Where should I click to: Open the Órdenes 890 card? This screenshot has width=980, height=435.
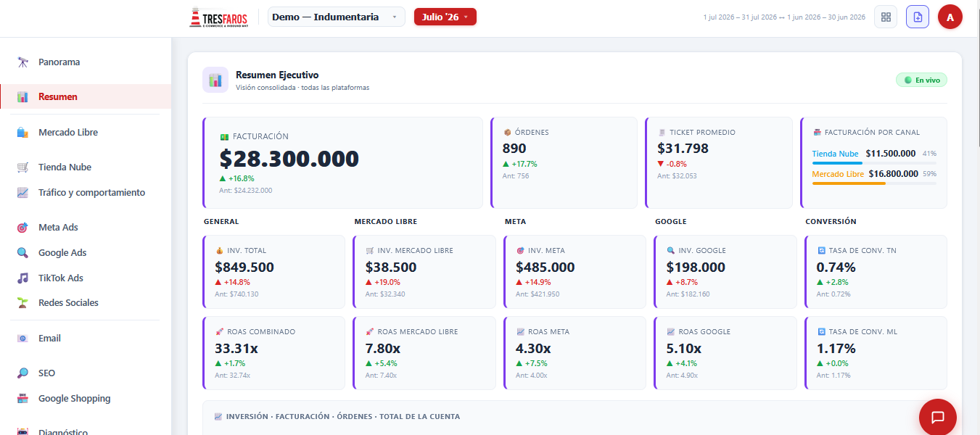[x=563, y=163]
